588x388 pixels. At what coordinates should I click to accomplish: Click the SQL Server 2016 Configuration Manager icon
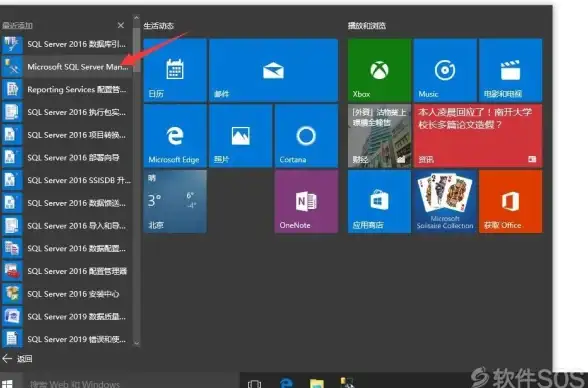[x=12, y=271]
